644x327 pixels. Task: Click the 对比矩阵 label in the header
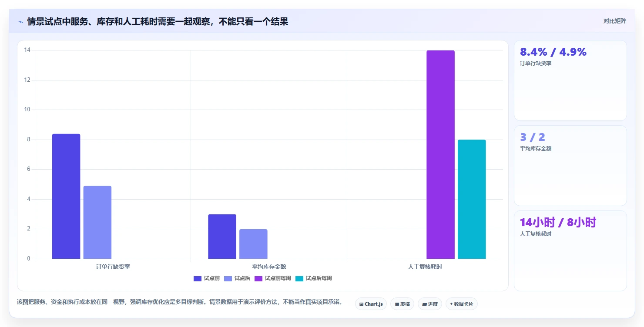tap(614, 21)
